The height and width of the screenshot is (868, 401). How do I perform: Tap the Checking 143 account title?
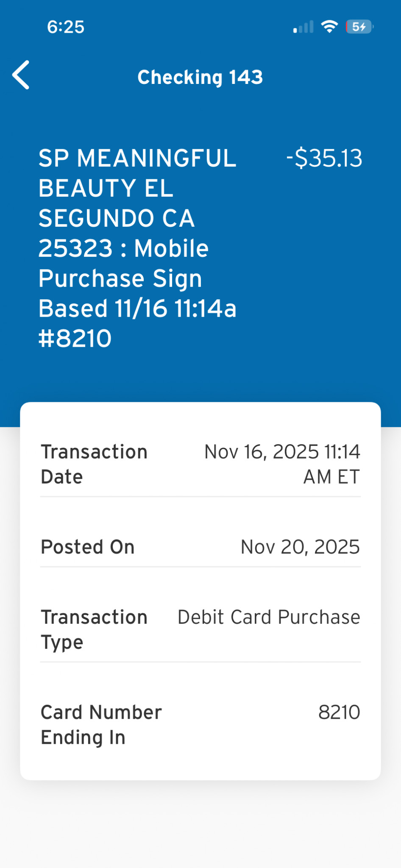coord(200,77)
